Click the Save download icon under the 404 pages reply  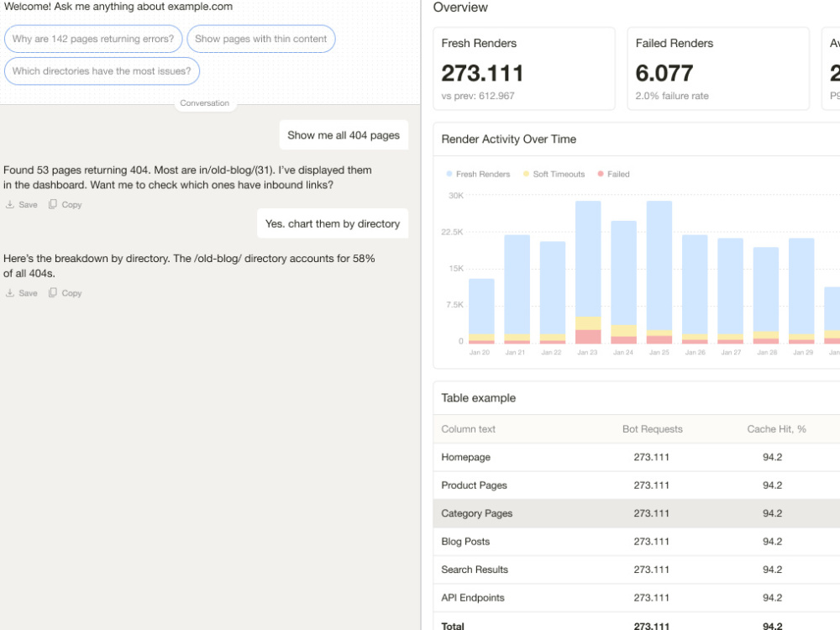pos(9,204)
